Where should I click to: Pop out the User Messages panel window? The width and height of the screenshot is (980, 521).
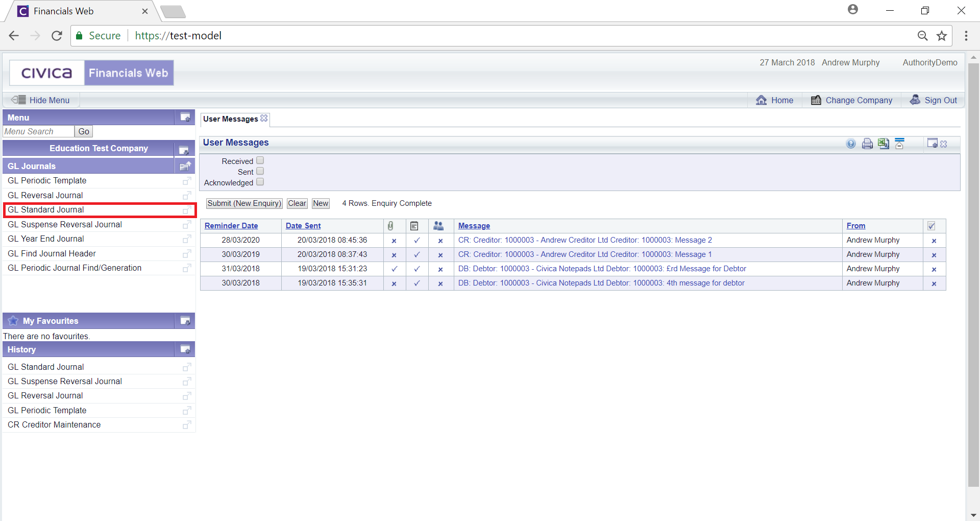click(932, 144)
